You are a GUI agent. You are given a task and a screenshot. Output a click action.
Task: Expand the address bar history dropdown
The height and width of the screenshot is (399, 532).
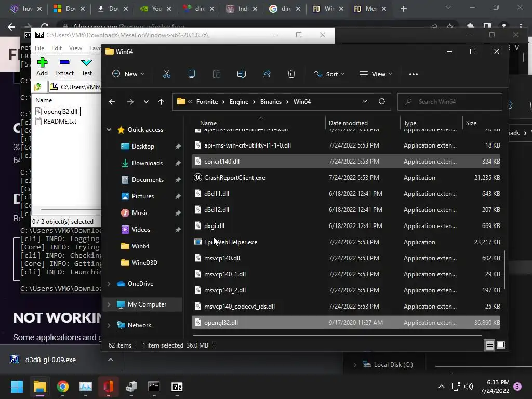(x=364, y=101)
